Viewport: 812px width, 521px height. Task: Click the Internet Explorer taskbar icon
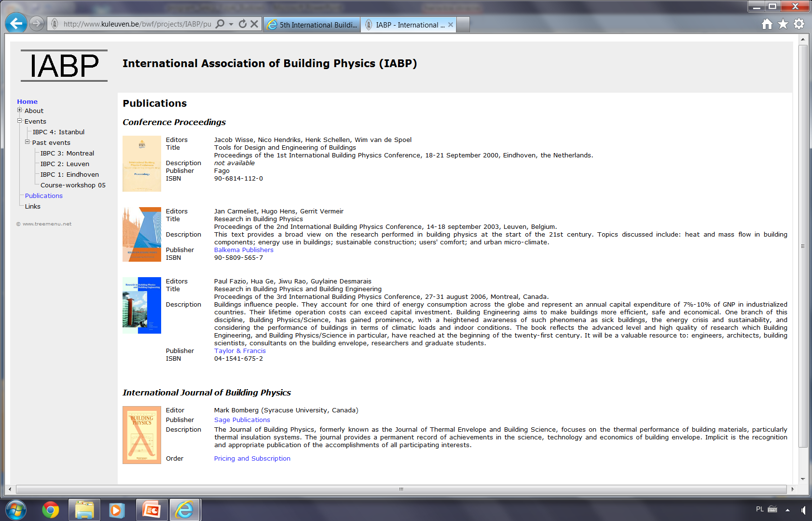click(x=184, y=510)
